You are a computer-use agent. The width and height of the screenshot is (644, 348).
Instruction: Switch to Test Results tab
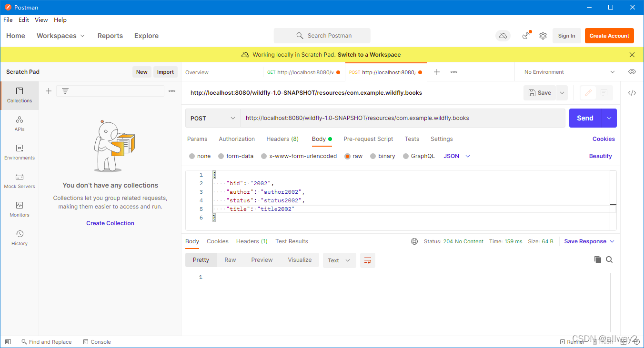tap(292, 241)
